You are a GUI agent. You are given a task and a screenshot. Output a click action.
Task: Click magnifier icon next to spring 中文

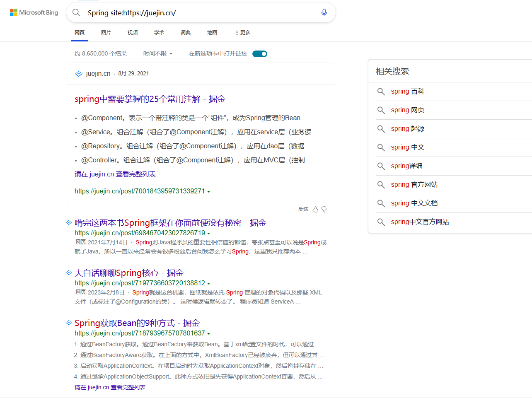click(x=381, y=147)
